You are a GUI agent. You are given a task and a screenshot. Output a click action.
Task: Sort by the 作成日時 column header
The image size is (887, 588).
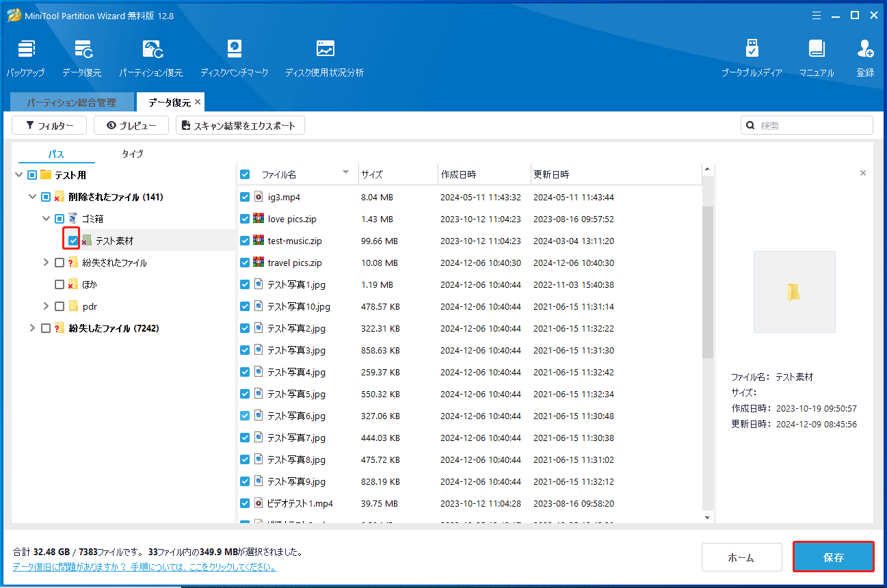tap(484, 174)
